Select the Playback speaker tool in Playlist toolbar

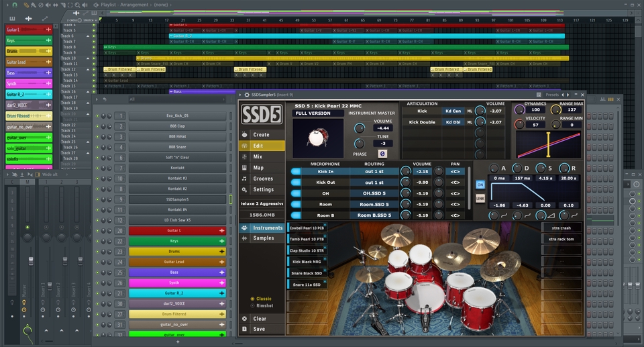pos(85,5)
